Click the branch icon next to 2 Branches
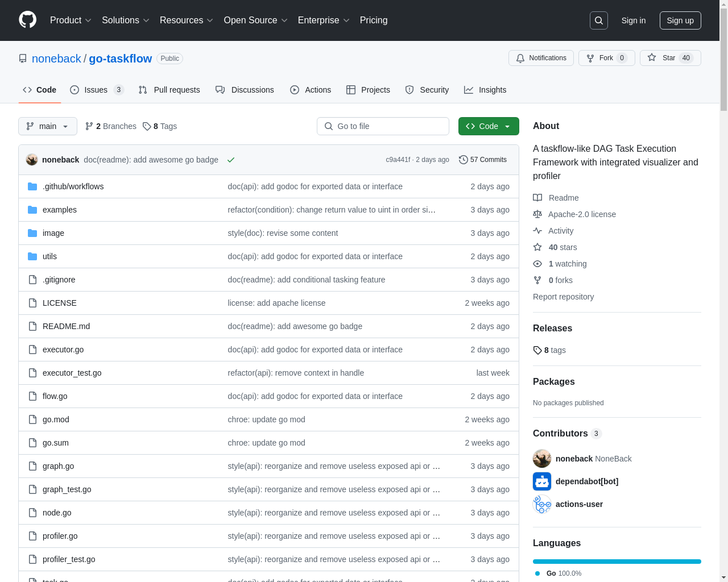Screen dimensions: 728x582 (89, 126)
